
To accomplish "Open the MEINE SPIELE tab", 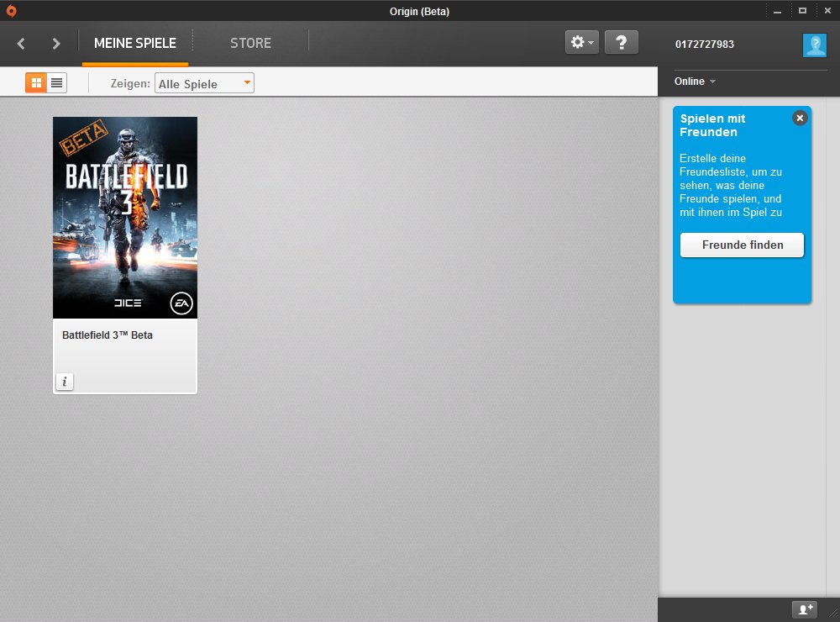I will [135, 43].
